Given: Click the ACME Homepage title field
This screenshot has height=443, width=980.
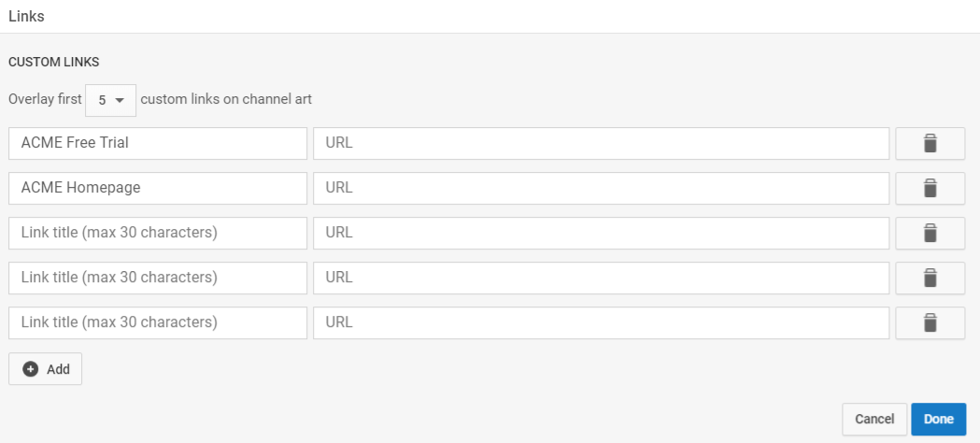Looking at the screenshot, I should coord(158,188).
